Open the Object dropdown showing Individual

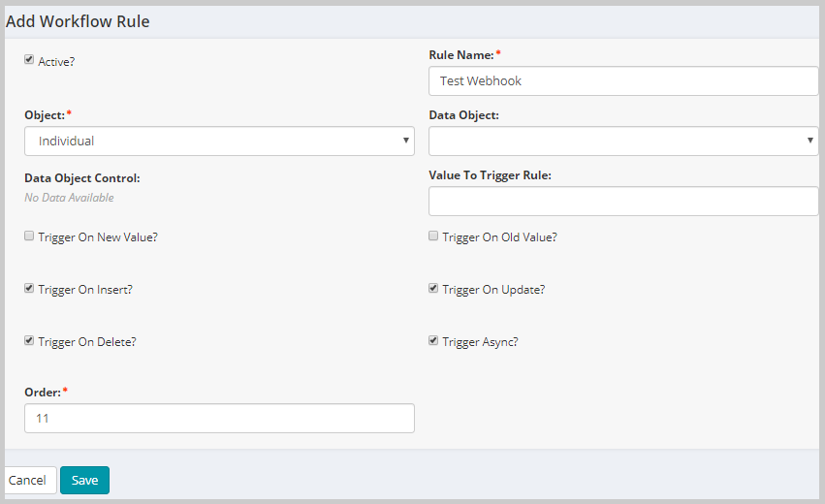click(x=219, y=141)
